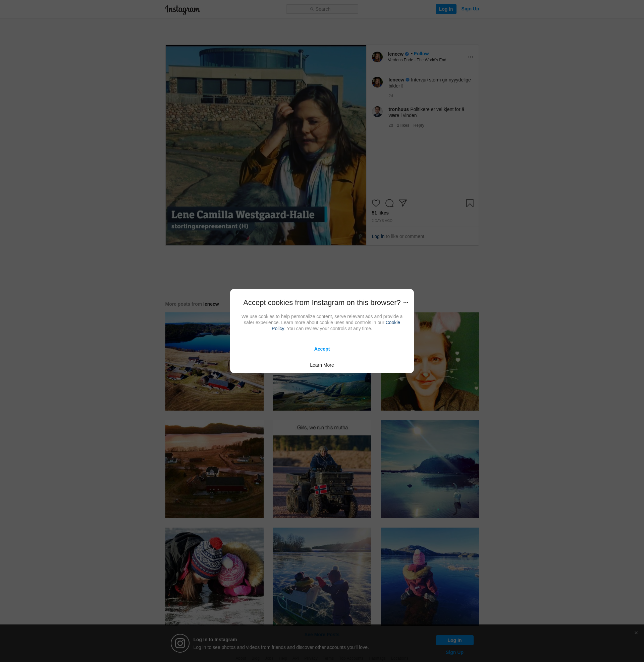This screenshot has width=644, height=662.
Task: Open the tronhuus username link
Action: (398, 109)
